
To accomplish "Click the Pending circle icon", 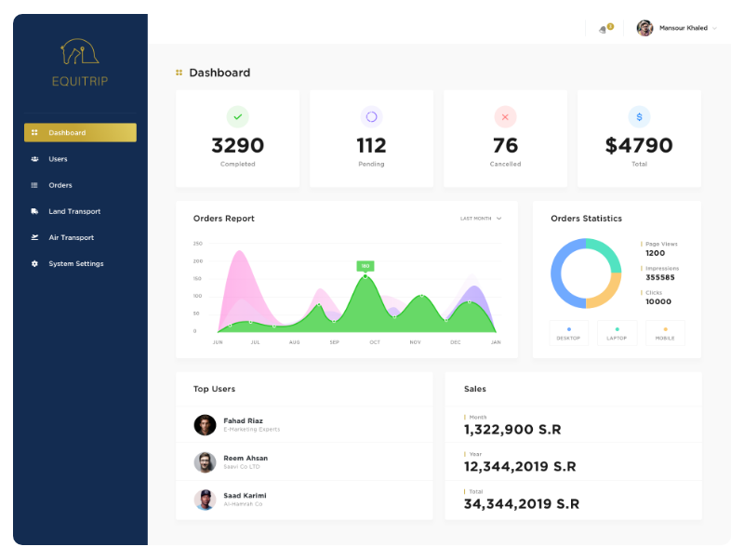I will [x=371, y=117].
